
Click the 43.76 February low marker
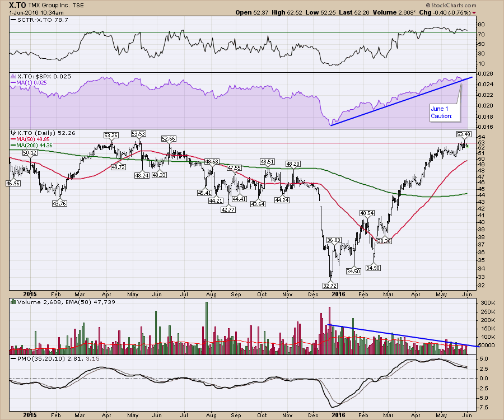59,203
